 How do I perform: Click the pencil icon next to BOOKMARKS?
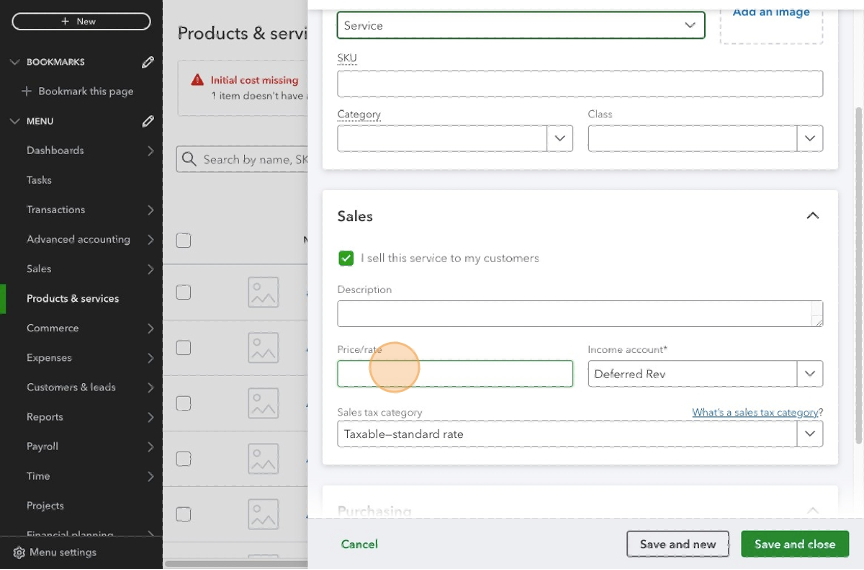coord(148,62)
